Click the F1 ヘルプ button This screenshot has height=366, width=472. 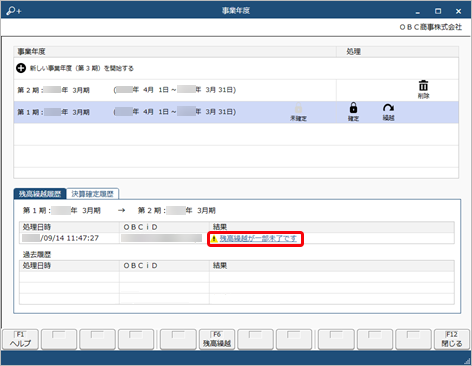coord(20,340)
